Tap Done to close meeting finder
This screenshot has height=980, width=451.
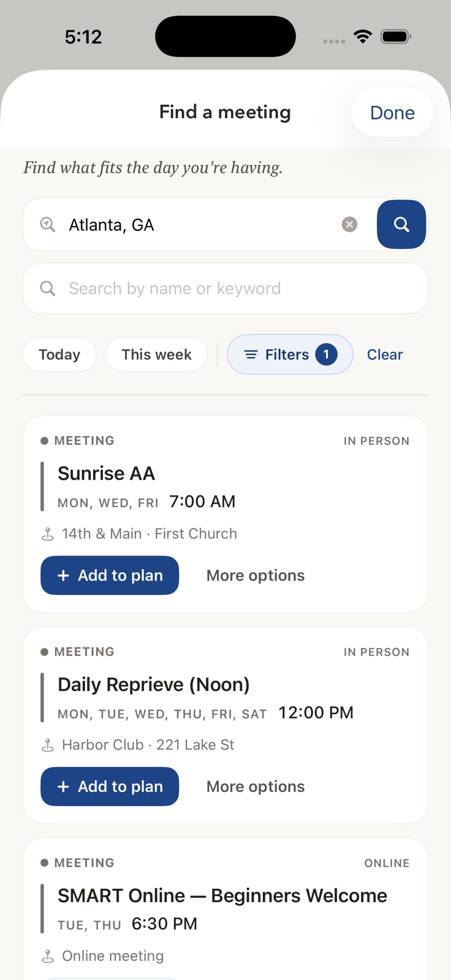[x=392, y=113]
